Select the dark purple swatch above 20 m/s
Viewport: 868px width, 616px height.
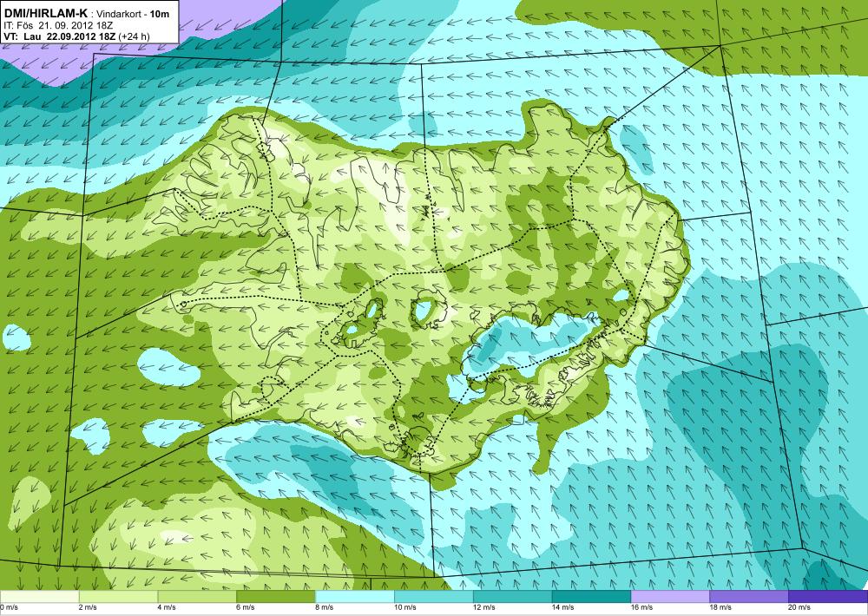tap(828, 597)
